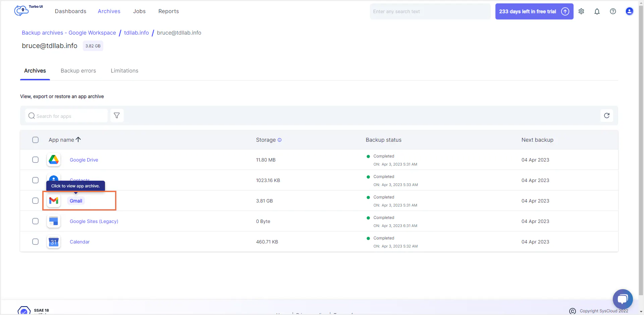
Task: Open the Google Drive archive link
Action: click(84, 160)
